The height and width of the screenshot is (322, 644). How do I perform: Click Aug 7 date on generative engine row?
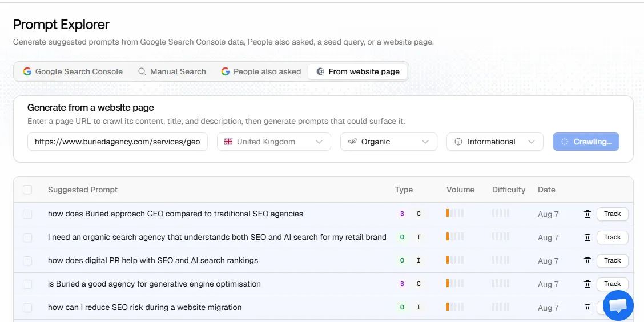[548, 284]
